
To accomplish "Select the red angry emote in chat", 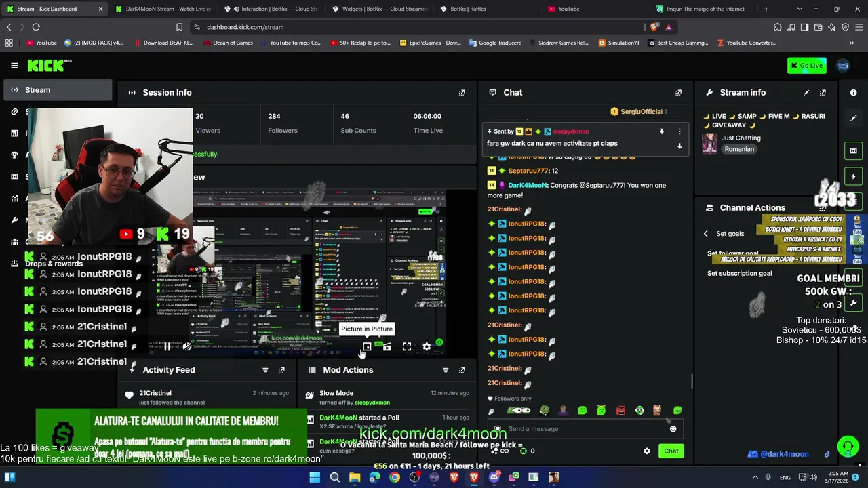I will pyautogui.click(x=620, y=410).
